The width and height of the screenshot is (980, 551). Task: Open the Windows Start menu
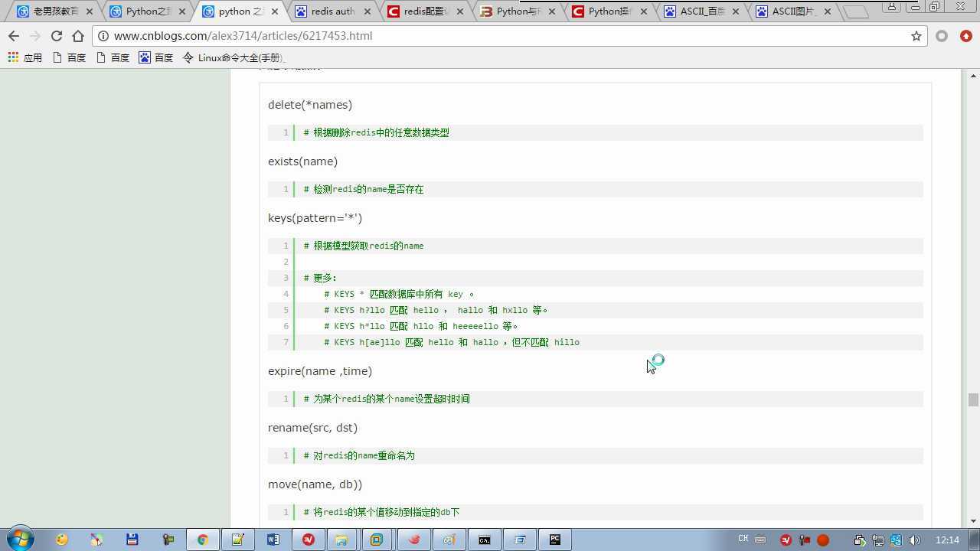(x=19, y=539)
